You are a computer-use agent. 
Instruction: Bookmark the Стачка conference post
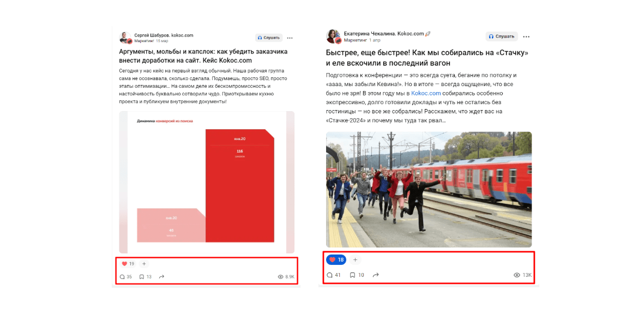click(x=357, y=275)
